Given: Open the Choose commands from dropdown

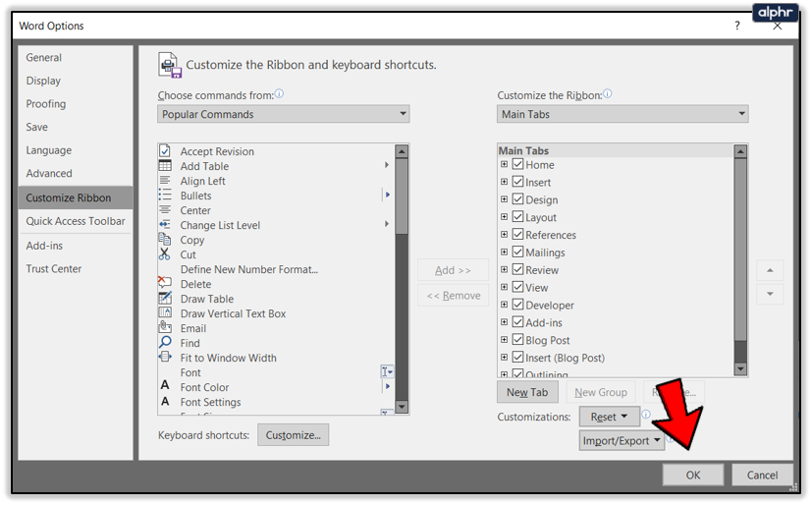Looking at the screenshot, I should [283, 115].
